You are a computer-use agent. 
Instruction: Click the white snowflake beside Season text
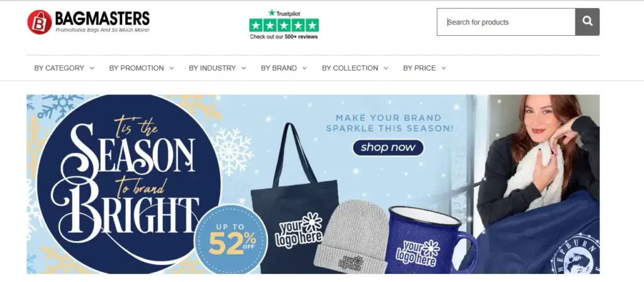coord(233,151)
